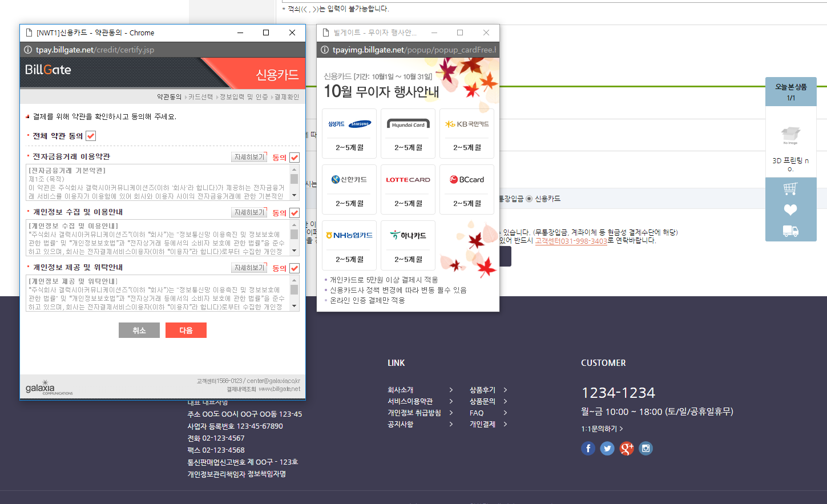Open the 개인정보 취급방침 footer link
This screenshot has width=827, height=504.
tap(414, 413)
